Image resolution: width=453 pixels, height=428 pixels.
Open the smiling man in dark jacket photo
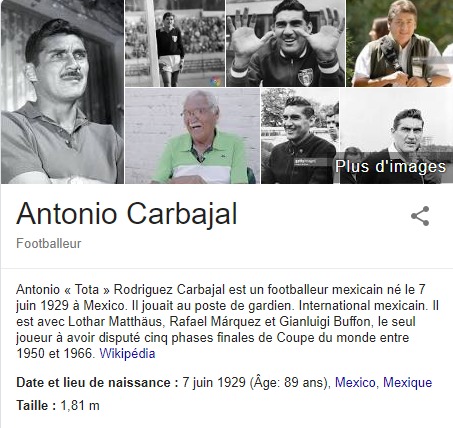click(x=300, y=136)
